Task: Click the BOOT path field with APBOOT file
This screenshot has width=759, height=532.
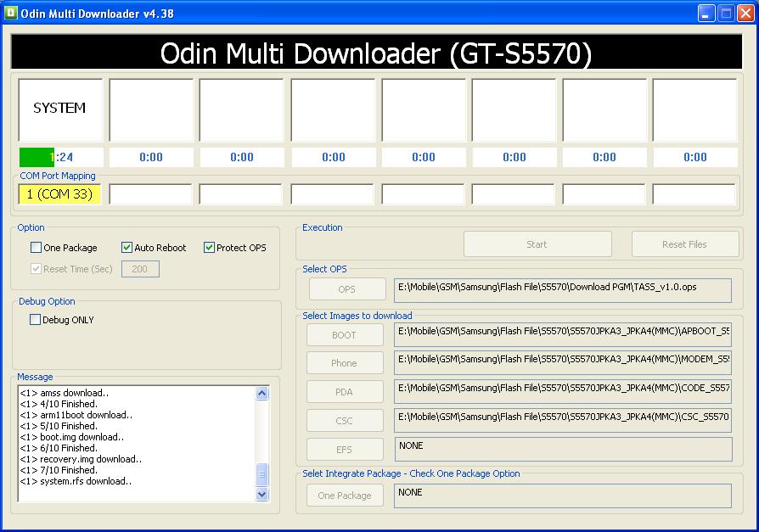Action: click(563, 334)
